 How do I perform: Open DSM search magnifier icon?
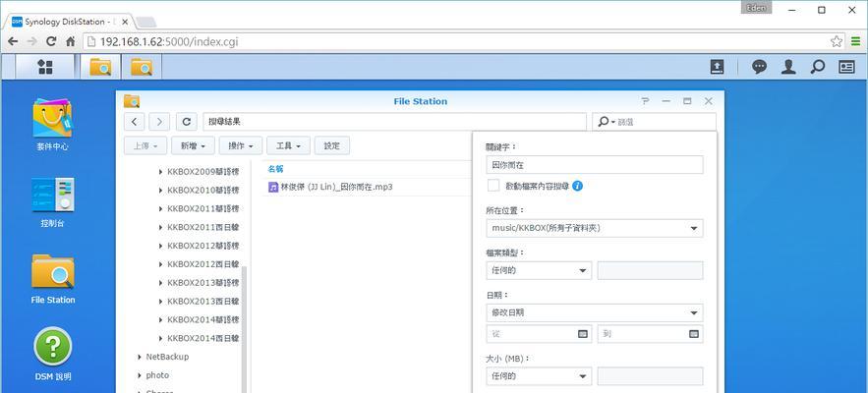pos(817,67)
